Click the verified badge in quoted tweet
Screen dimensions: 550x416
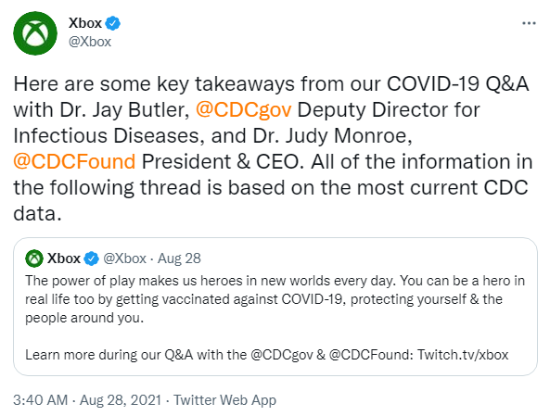coord(92,259)
